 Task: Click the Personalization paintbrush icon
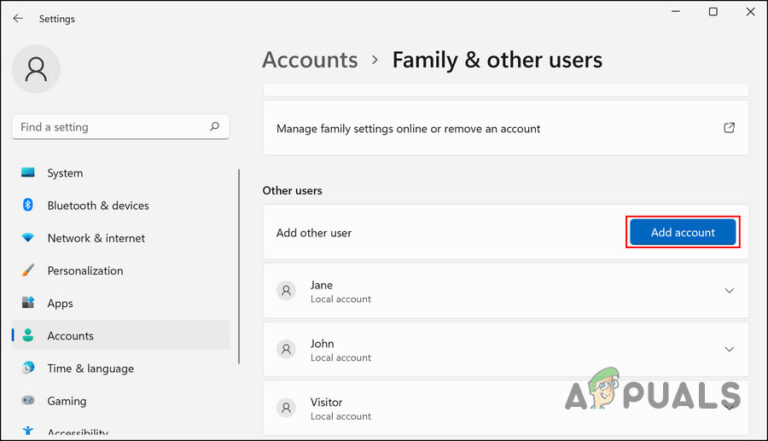(x=28, y=270)
